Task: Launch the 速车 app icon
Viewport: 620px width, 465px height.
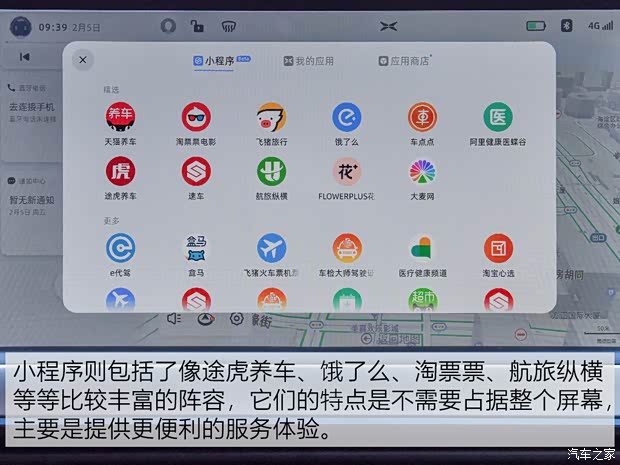Action: point(196,171)
